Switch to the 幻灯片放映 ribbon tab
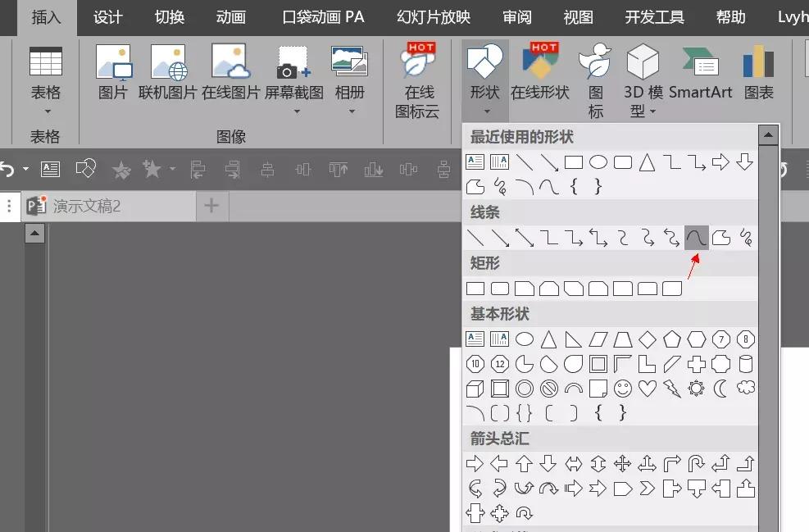Image resolution: width=809 pixels, height=532 pixels. click(432, 16)
